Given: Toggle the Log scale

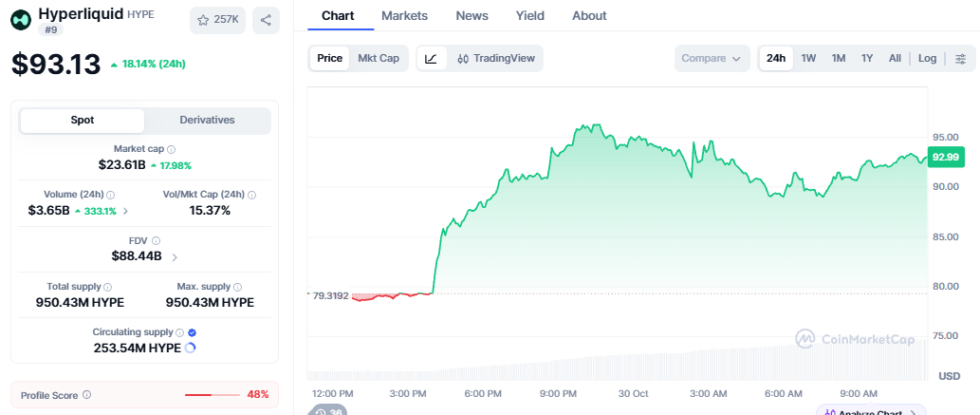Looking at the screenshot, I should point(927,58).
